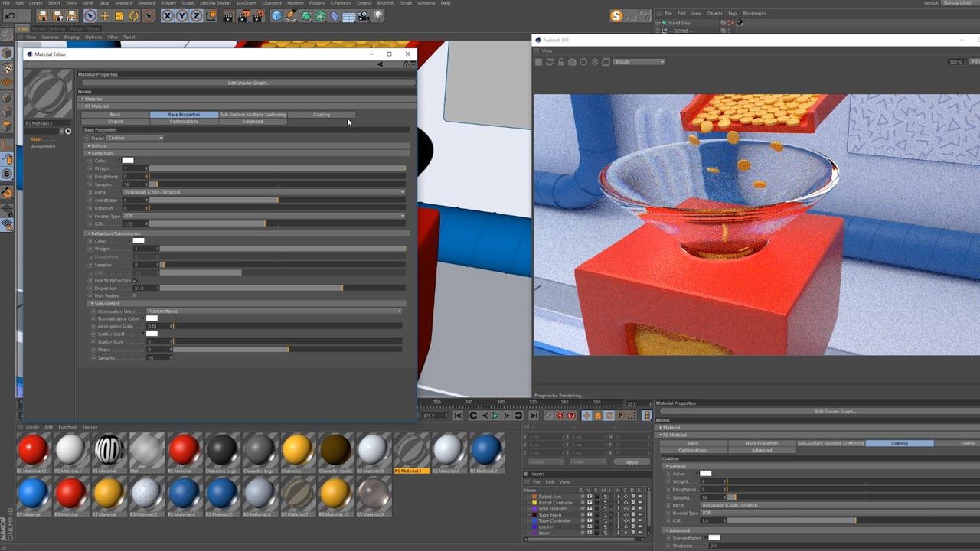Click the snapshot camera in Redshift IPR

(x=572, y=62)
